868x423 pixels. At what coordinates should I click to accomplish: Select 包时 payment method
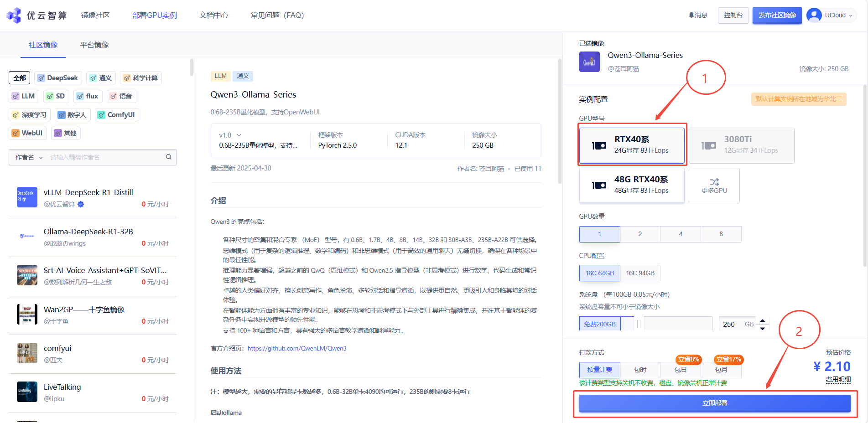pyautogui.click(x=640, y=370)
